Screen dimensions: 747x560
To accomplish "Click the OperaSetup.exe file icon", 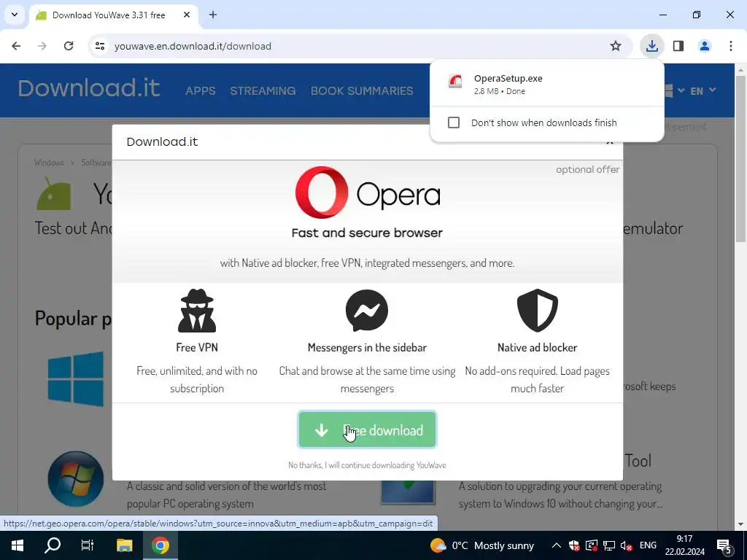I will tap(455, 82).
